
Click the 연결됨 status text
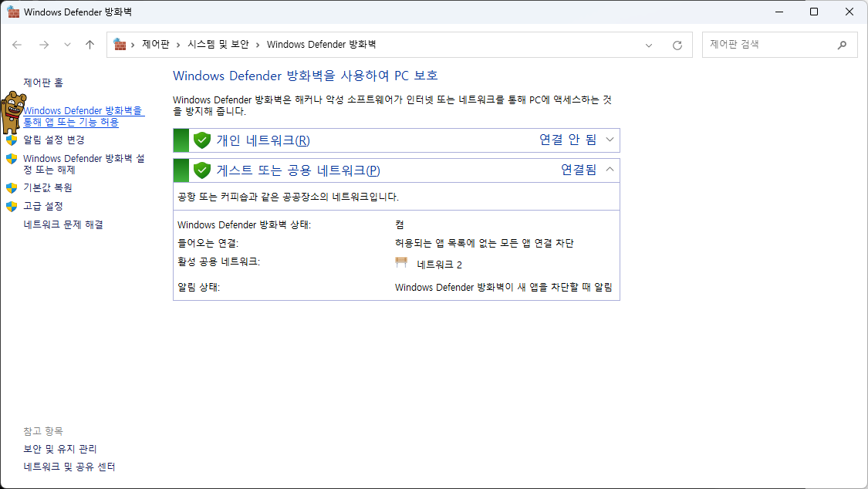579,169
